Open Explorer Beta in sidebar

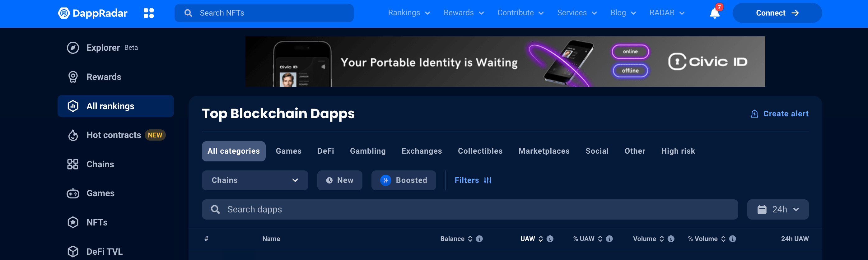tap(115, 48)
